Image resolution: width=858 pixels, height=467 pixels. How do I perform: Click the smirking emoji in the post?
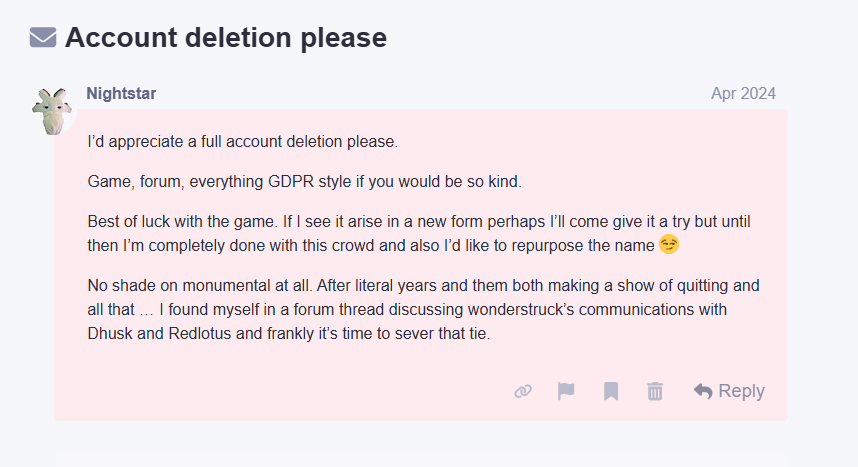click(670, 244)
